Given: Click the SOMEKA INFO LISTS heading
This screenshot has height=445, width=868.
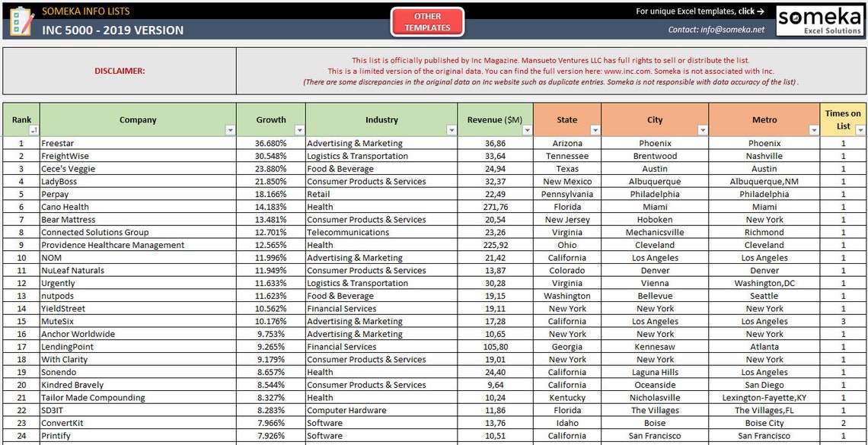Looking at the screenshot, I should coord(86,11).
